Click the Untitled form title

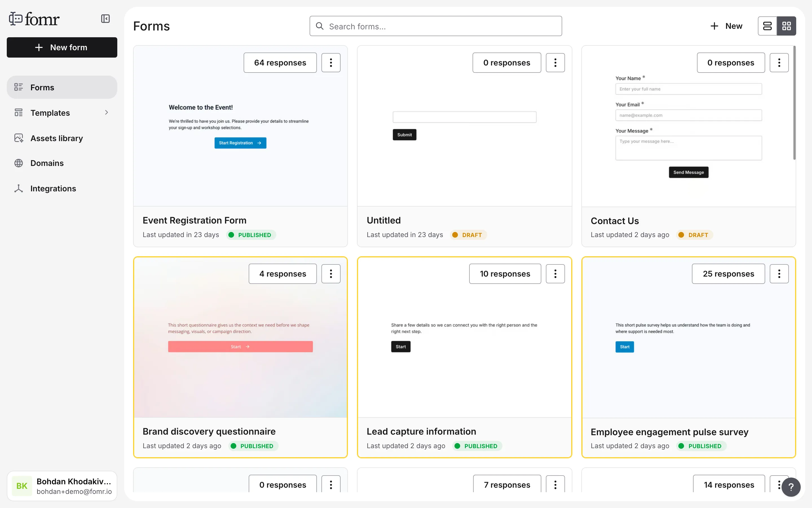tap(383, 220)
